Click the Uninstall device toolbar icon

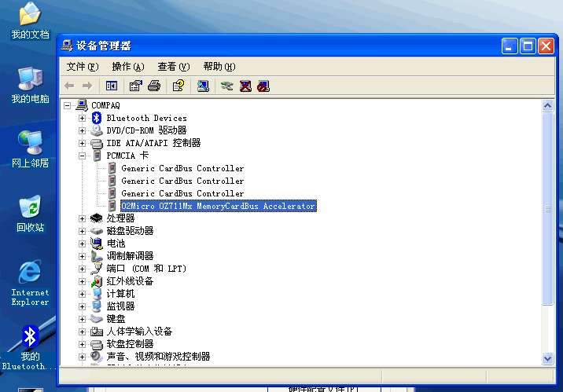[x=245, y=86]
